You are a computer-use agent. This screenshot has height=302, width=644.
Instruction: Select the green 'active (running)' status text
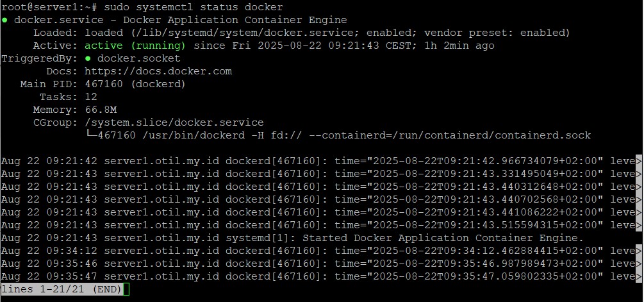(x=135, y=46)
